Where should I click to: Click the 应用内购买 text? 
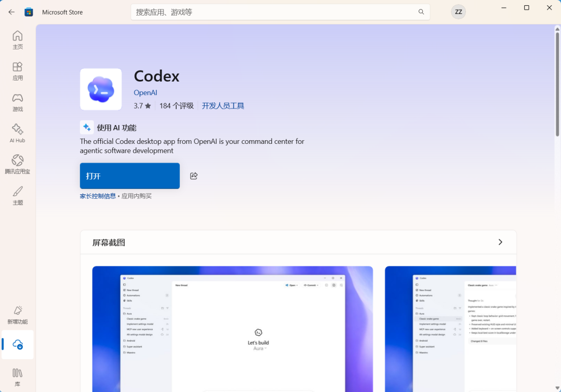coord(136,196)
